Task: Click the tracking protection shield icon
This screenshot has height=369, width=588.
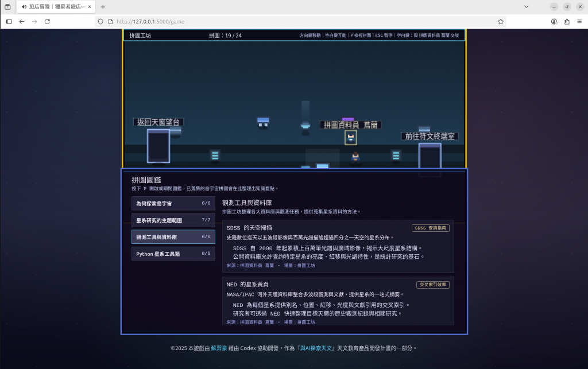Action: 100,22
